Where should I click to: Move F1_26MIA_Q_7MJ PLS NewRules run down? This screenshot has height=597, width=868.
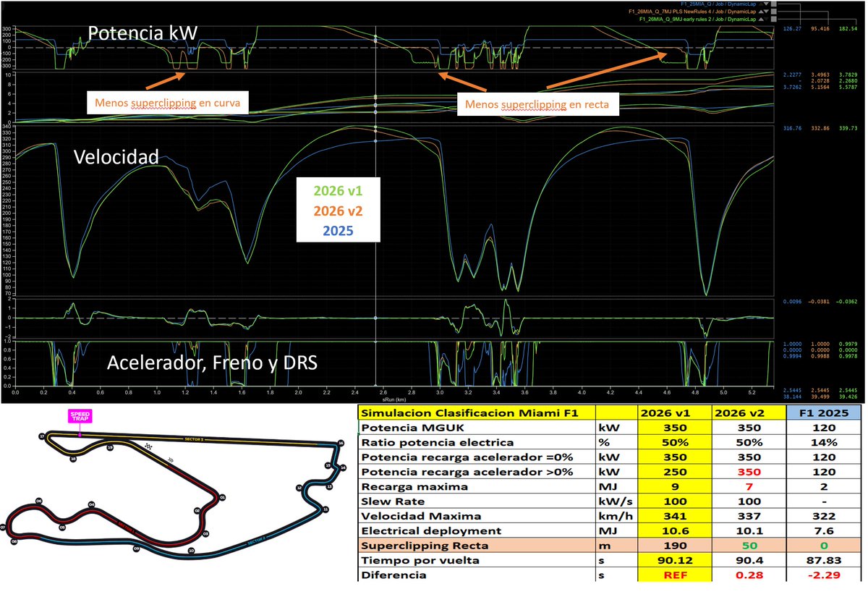pyautogui.click(x=767, y=12)
